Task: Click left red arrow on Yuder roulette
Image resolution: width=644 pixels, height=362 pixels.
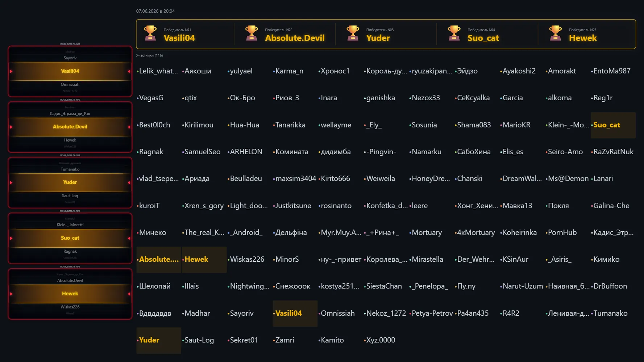Action: point(11,183)
